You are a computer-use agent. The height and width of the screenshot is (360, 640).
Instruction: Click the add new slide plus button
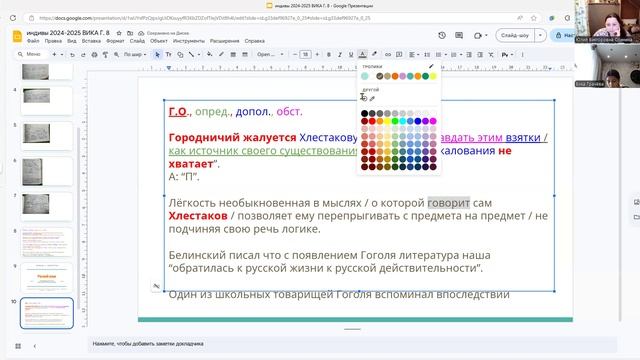click(54, 55)
